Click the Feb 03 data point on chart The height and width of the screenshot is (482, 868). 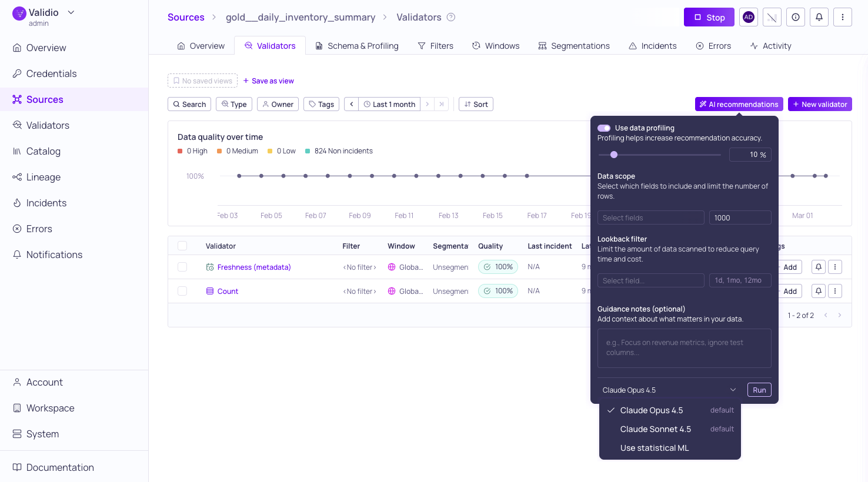point(239,176)
